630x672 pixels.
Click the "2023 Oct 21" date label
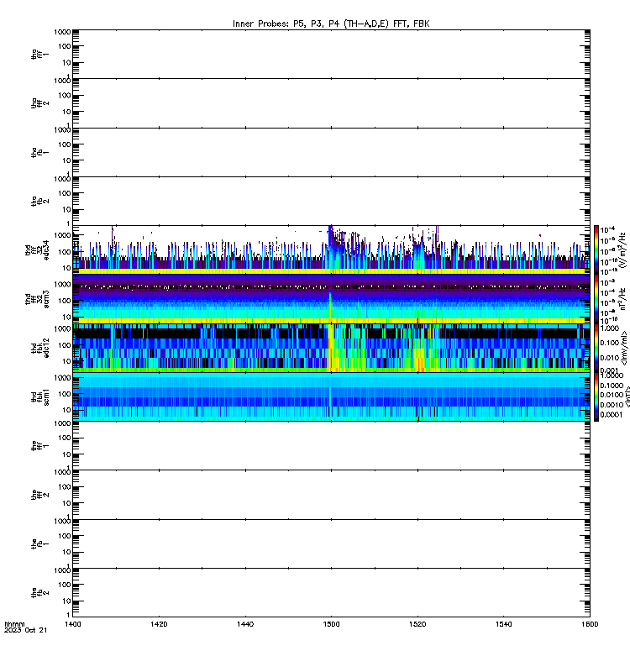pos(26,630)
